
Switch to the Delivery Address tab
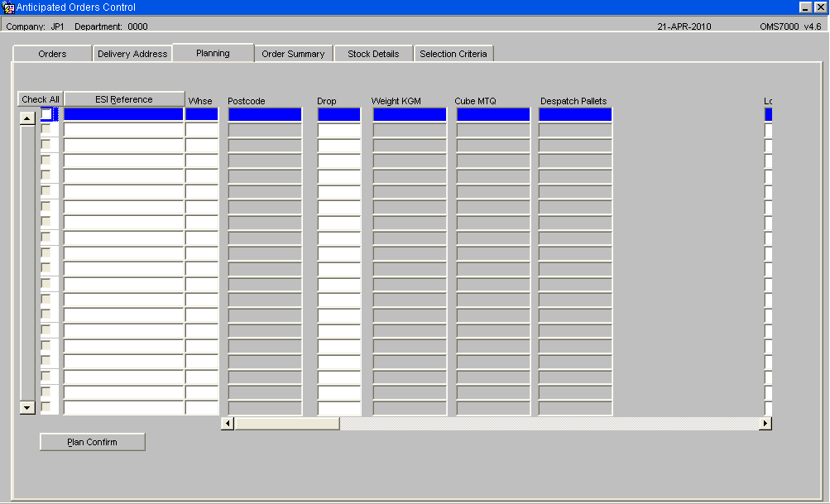tap(132, 54)
